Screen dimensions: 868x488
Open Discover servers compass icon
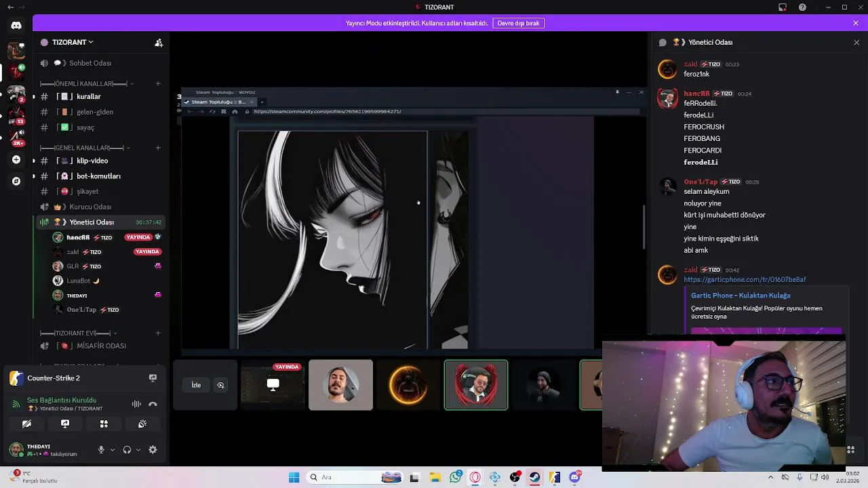[x=16, y=181]
